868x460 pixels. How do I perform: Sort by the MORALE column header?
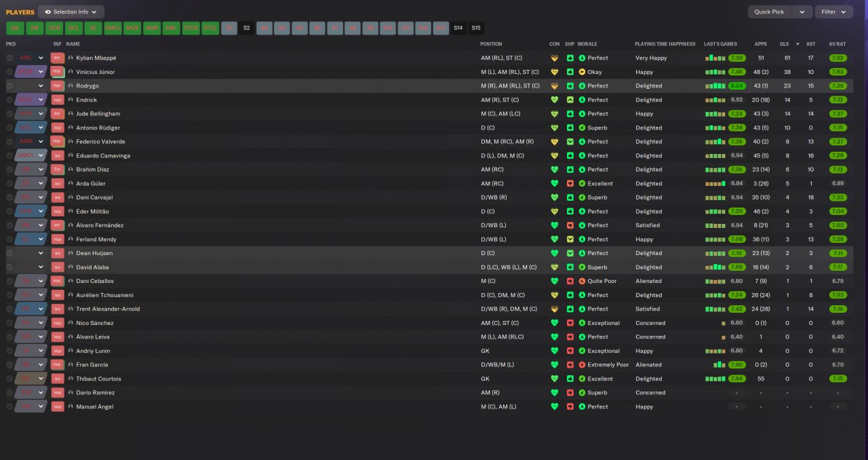tap(587, 44)
